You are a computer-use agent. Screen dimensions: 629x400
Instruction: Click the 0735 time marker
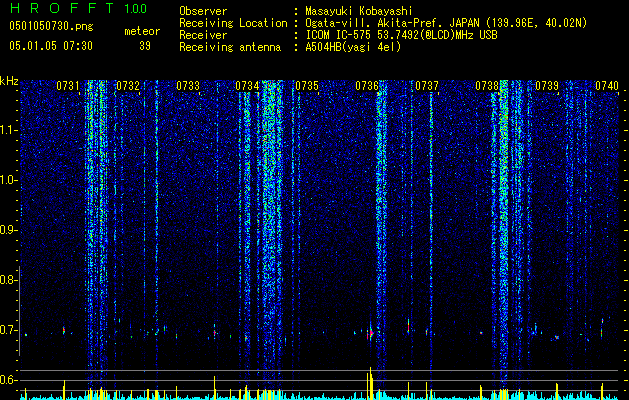[x=307, y=86]
